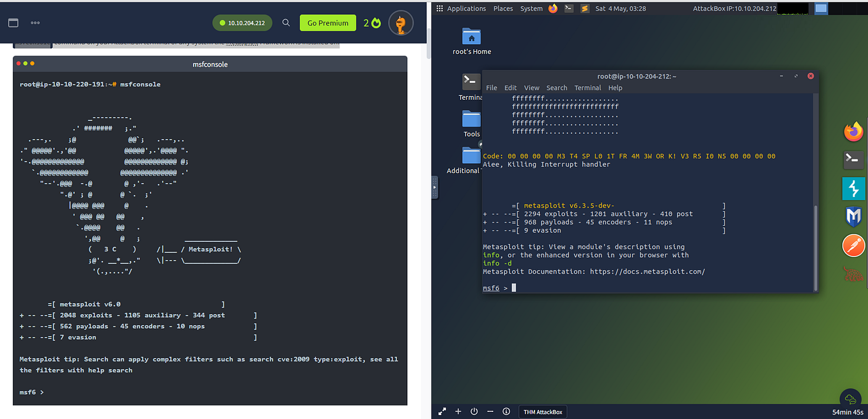Open the terminal emulator icon in the dock
Image resolution: width=868 pixels, height=419 pixels.
[x=853, y=160]
